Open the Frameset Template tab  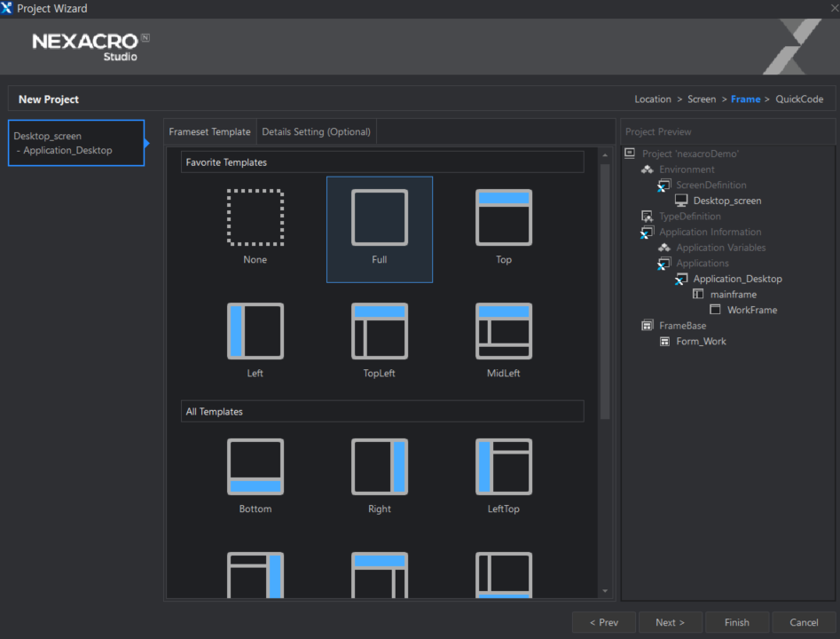[x=209, y=131]
